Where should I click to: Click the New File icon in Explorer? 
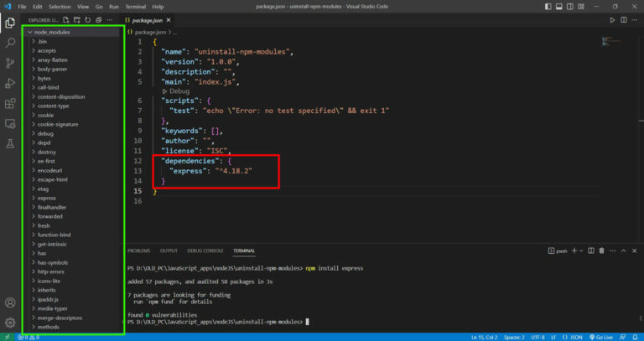tap(66, 18)
